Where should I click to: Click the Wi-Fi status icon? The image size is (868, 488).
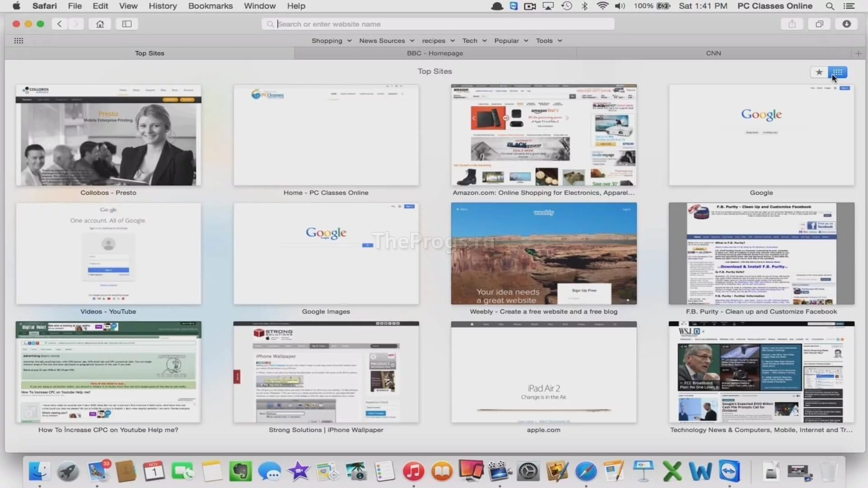tap(602, 6)
